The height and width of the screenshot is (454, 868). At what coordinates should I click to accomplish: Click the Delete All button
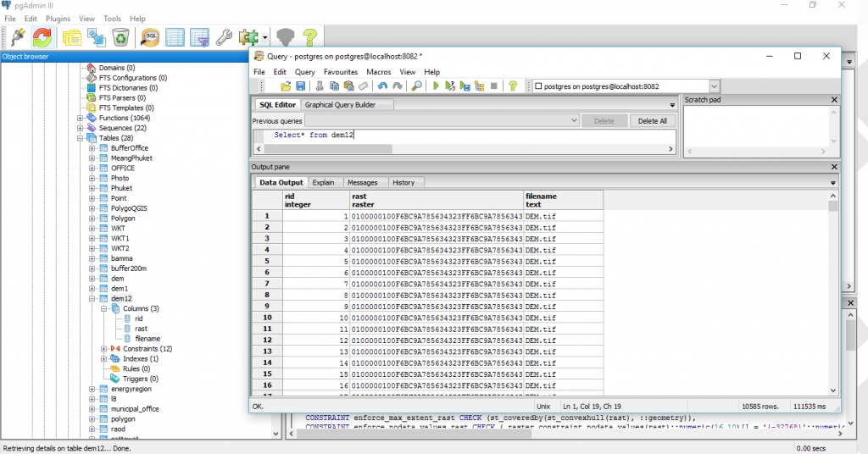click(x=652, y=121)
